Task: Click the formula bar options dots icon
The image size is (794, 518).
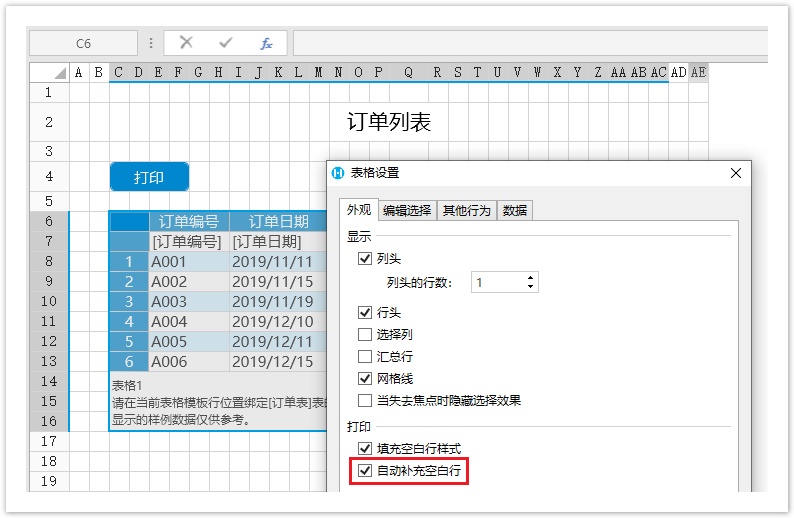Action: (x=151, y=43)
